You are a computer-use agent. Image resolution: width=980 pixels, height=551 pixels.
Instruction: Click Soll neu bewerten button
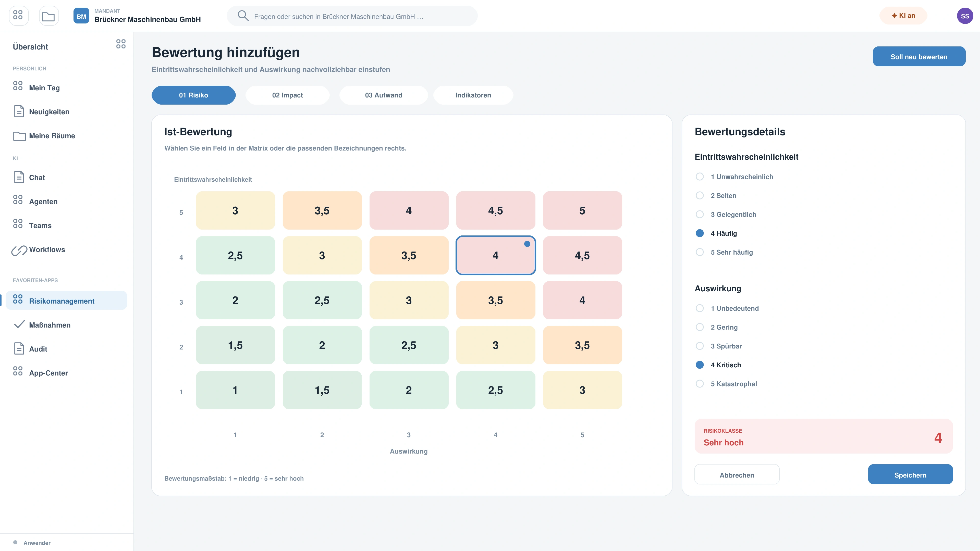(919, 57)
